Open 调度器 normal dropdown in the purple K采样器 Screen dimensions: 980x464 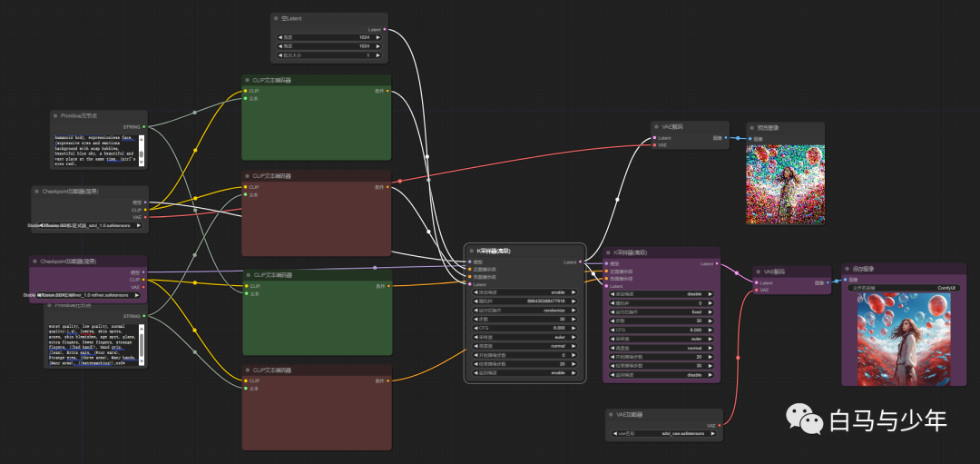(661, 348)
